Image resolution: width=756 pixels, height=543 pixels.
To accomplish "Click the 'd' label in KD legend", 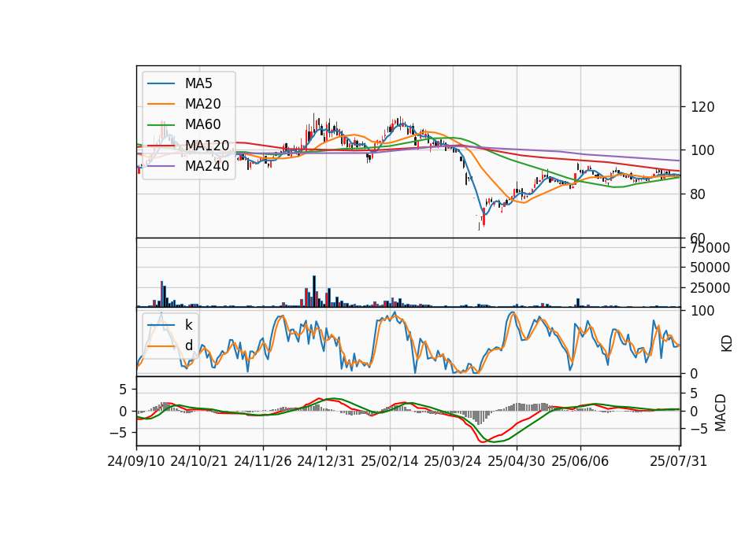I will pos(188,345).
